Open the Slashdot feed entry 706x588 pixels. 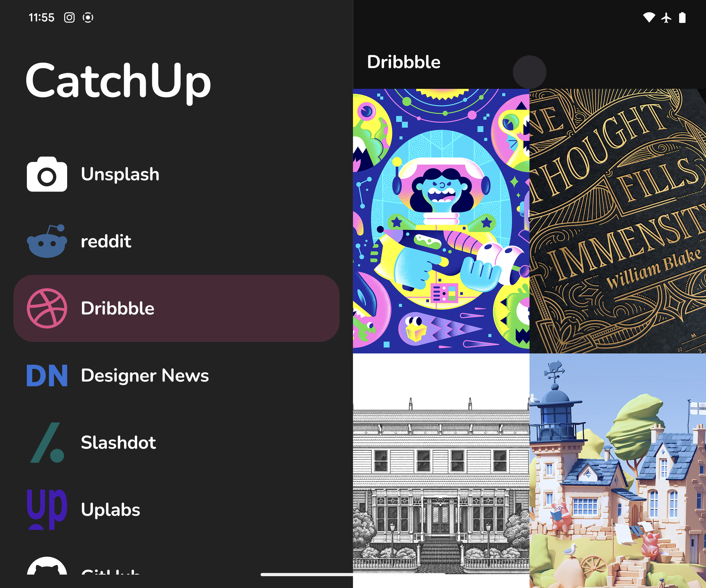(x=176, y=443)
